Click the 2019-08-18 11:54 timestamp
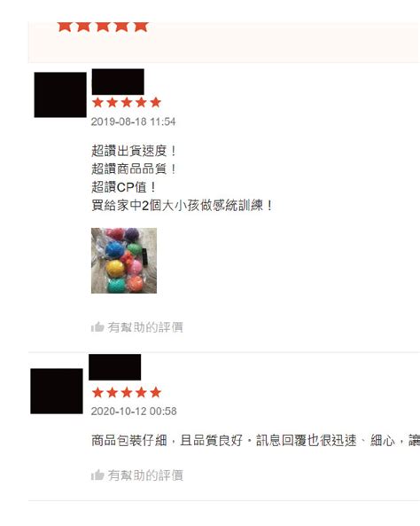Viewport: 420px width, 526px height. (134, 122)
